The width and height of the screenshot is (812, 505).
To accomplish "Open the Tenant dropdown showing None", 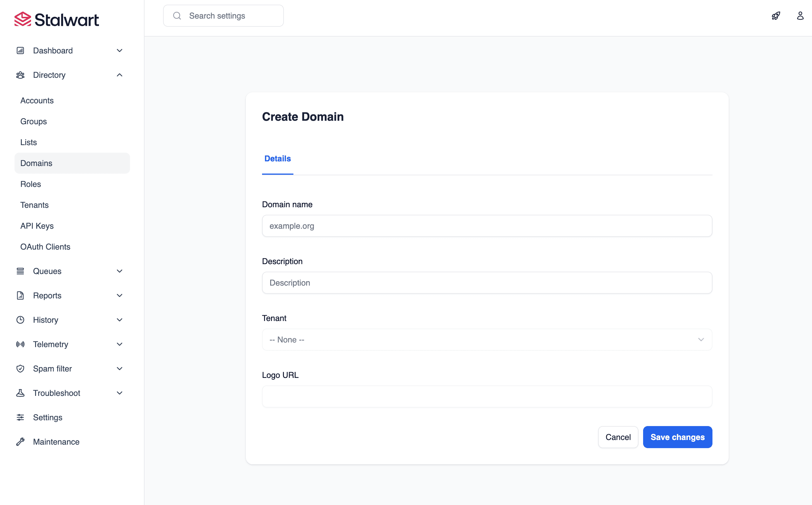I will (487, 339).
